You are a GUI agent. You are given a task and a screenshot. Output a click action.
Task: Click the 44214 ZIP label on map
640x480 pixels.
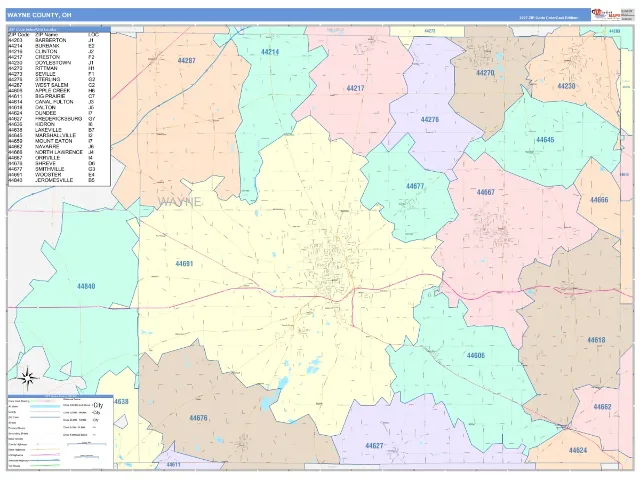click(x=270, y=52)
